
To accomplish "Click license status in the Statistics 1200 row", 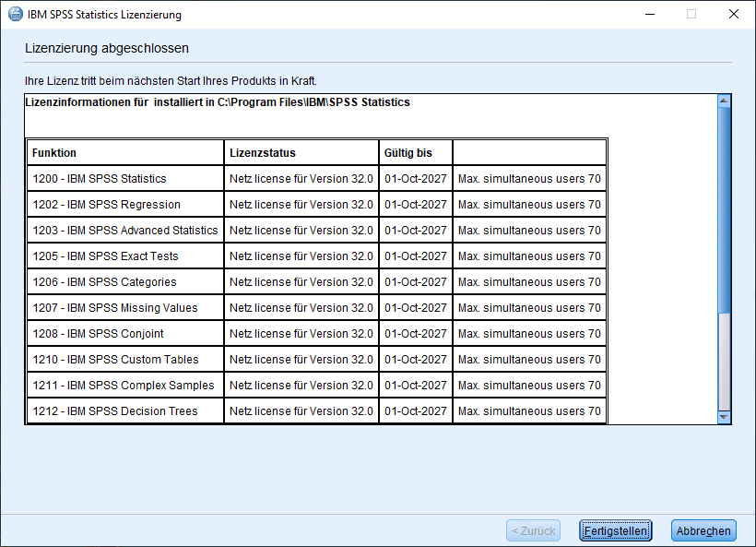I will 301,178.
